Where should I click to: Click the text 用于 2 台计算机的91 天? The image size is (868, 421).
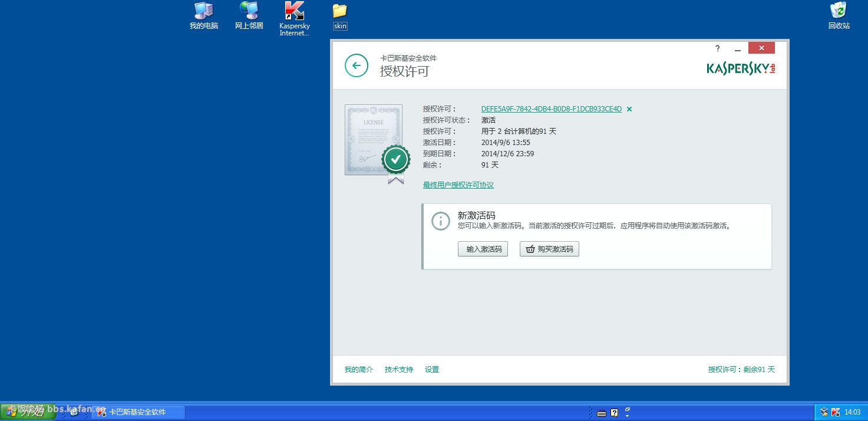point(519,131)
